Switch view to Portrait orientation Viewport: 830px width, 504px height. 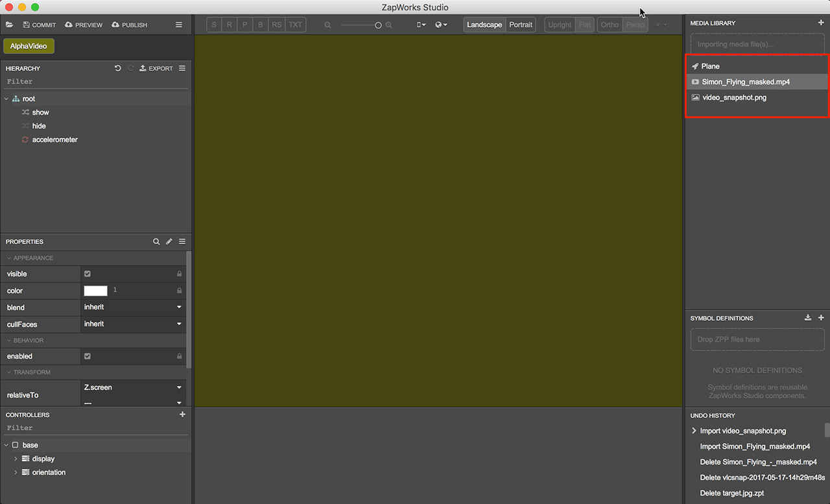[x=521, y=25]
